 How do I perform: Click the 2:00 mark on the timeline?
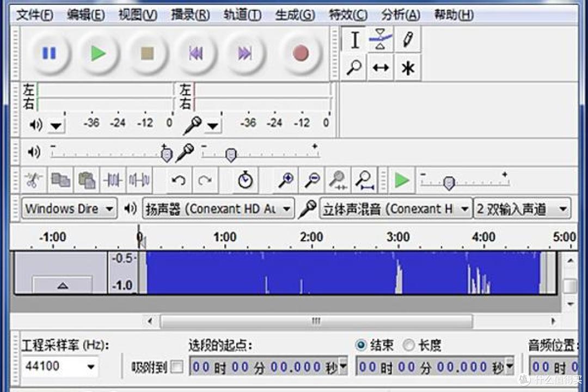point(311,237)
